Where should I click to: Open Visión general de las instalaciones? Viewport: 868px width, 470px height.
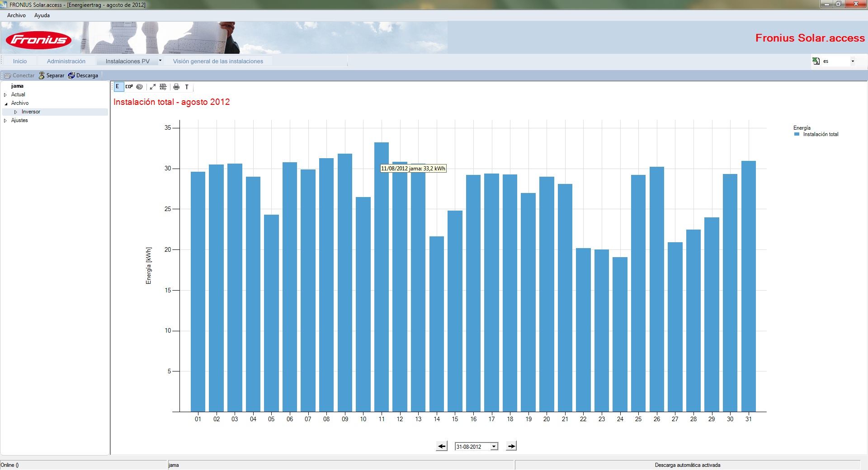(218, 61)
